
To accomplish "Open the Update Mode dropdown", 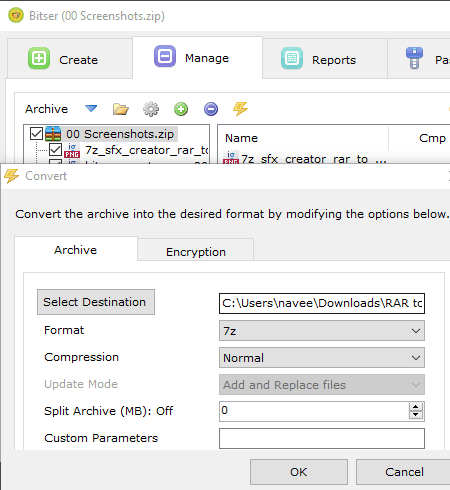I will pos(322,385).
